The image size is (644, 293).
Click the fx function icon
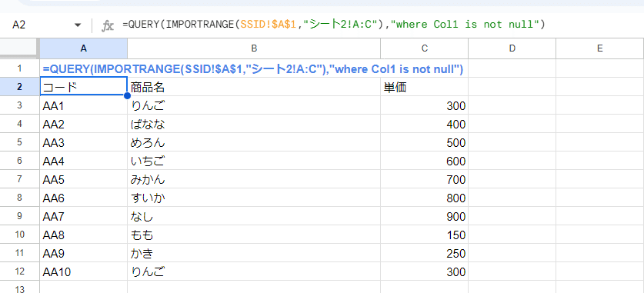pyautogui.click(x=107, y=26)
